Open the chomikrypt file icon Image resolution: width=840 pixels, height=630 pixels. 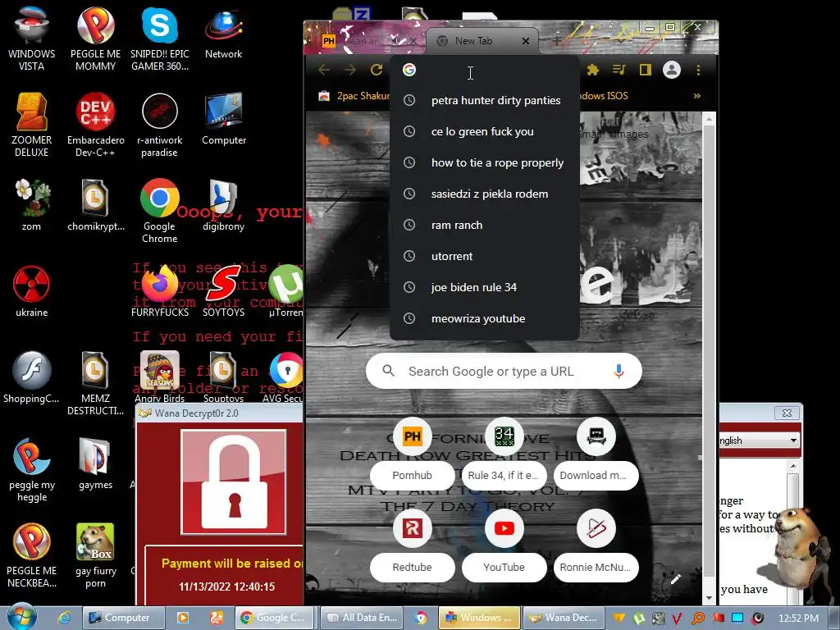coord(95,204)
